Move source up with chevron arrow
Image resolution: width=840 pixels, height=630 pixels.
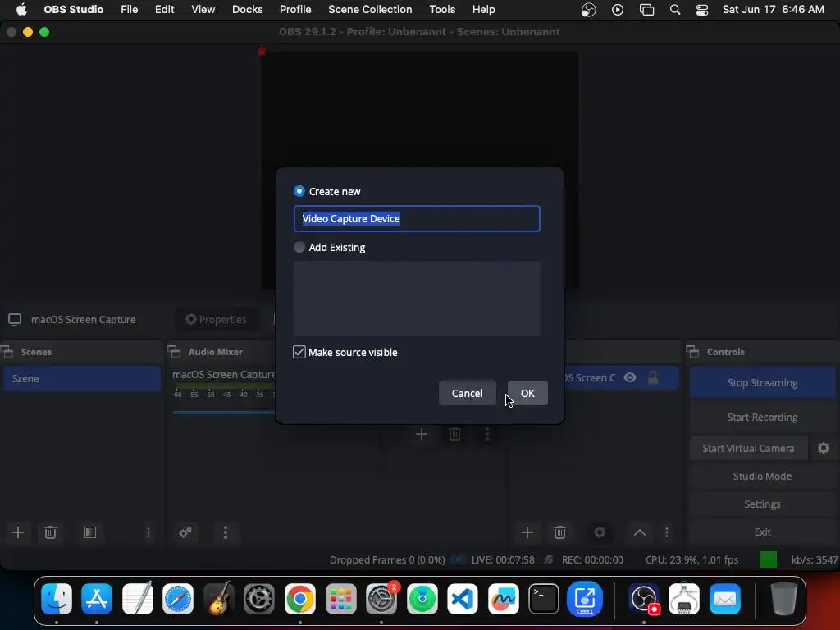640,532
